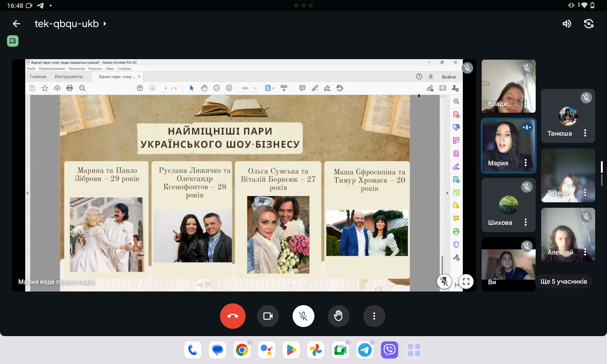
Task: Change the audio output speaker
Action: [x=567, y=24]
